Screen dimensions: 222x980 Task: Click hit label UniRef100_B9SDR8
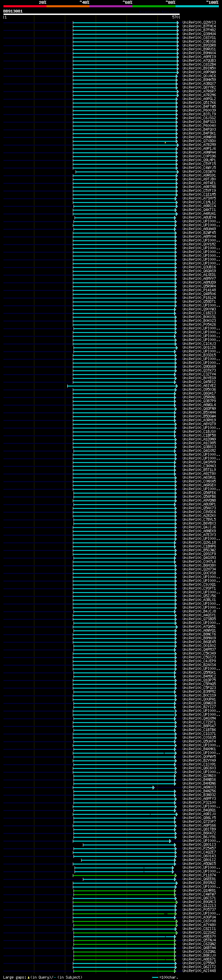[x=199, y=46]
